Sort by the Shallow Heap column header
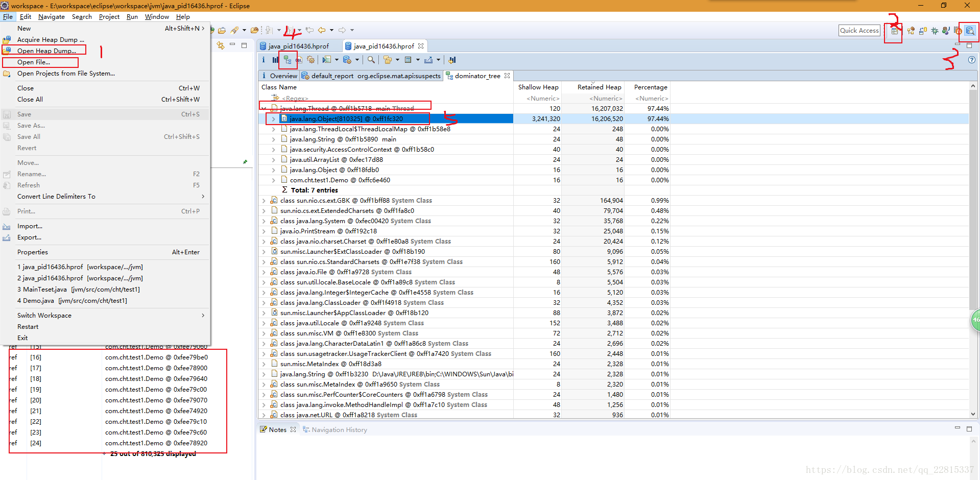This screenshot has width=980, height=480. (538, 87)
